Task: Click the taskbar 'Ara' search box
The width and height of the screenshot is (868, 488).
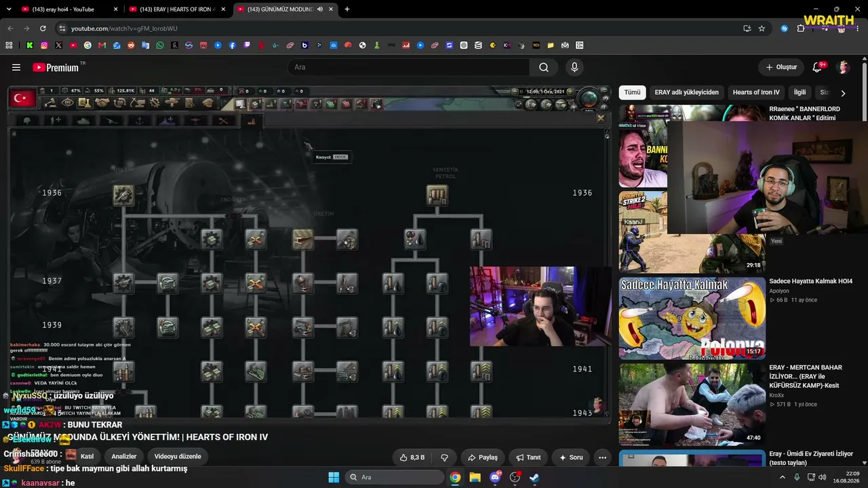Action: pos(393,477)
